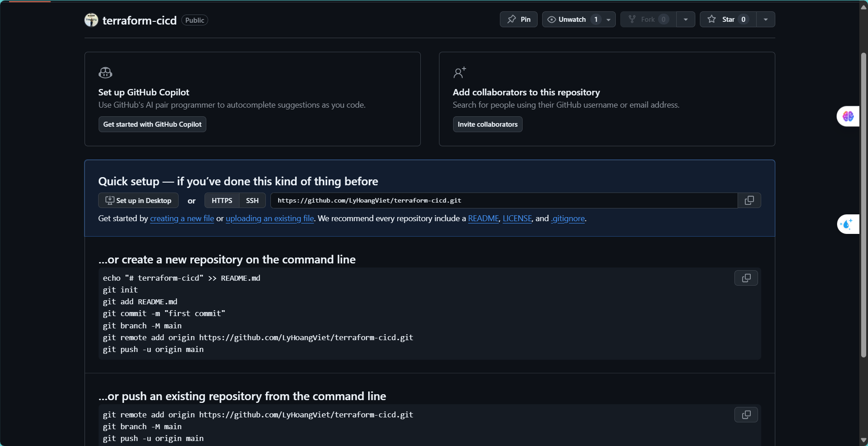Open the creating a new file link
The height and width of the screenshot is (446, 868).
[182, 218]
